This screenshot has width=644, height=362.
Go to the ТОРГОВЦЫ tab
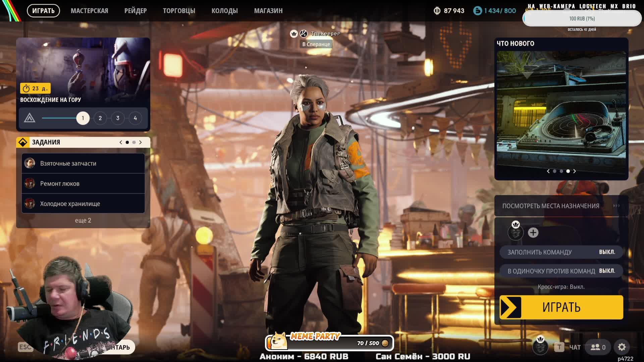[x=179, y=11]
